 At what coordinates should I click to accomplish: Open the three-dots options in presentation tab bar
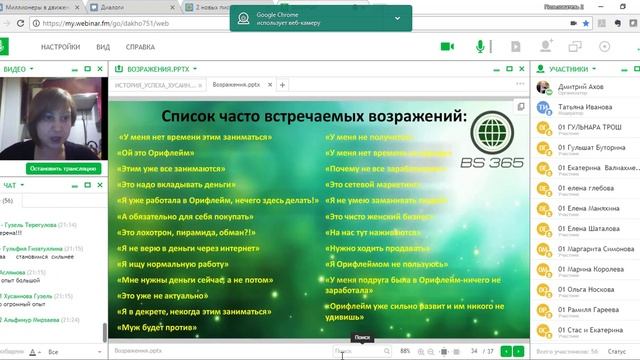tap(520, 84)
